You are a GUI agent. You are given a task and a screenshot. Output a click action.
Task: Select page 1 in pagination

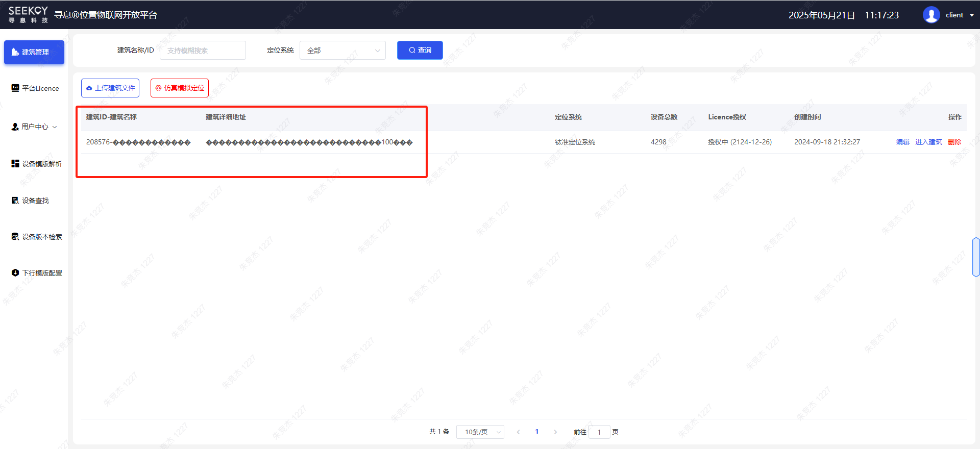pos(537,432)
